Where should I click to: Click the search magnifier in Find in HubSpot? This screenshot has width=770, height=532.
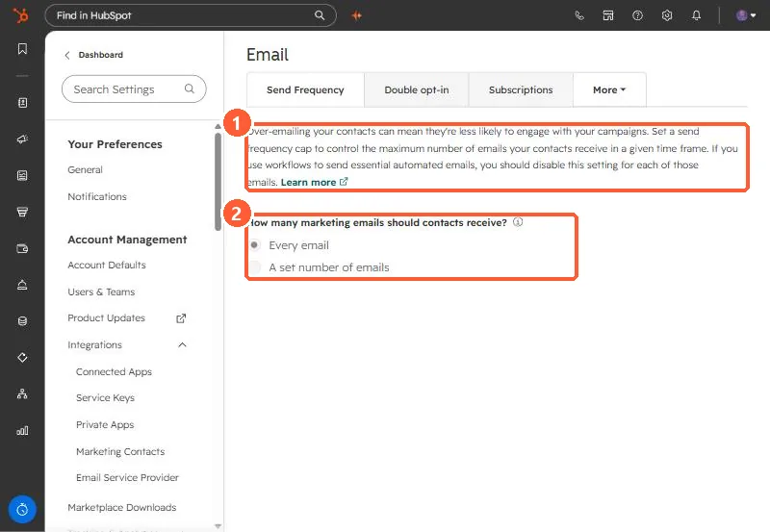(x=320, y=15)
